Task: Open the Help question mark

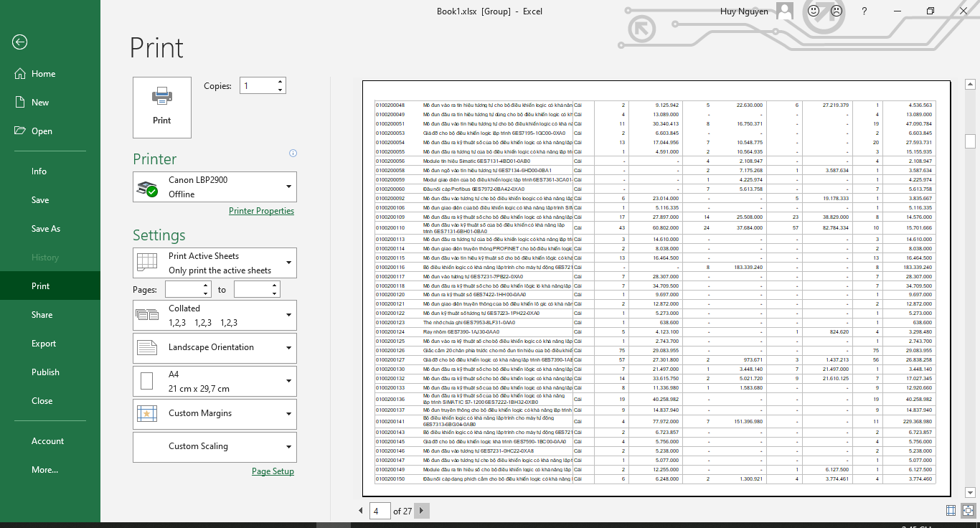Action: pos(864,11)
